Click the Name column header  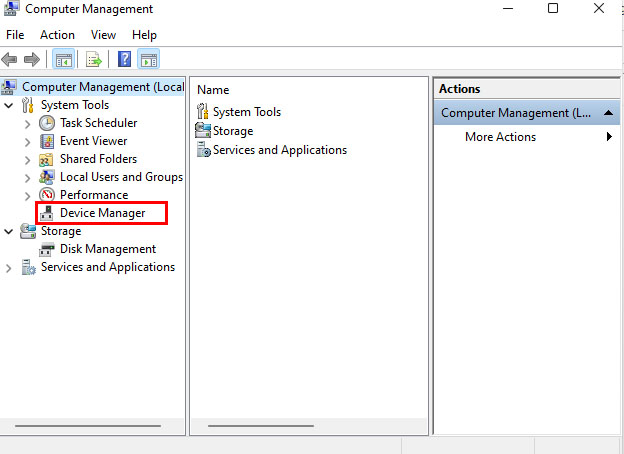click(213, 90)
